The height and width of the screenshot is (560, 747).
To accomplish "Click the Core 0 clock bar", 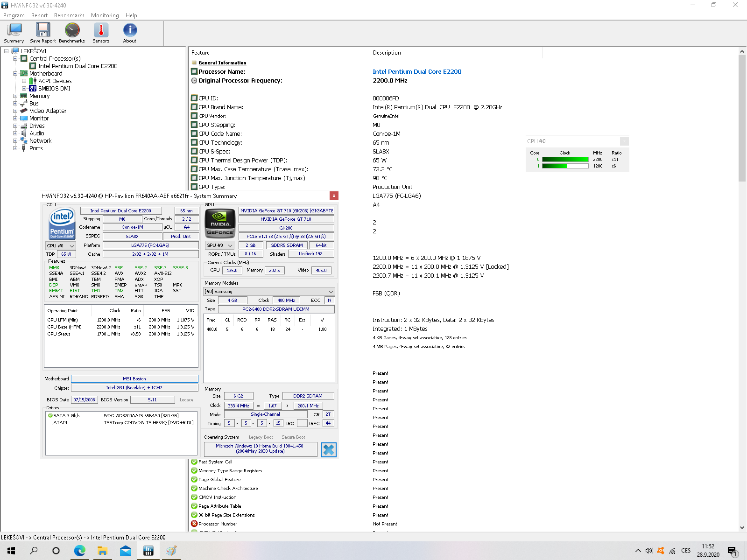I will tap(565, 160).
